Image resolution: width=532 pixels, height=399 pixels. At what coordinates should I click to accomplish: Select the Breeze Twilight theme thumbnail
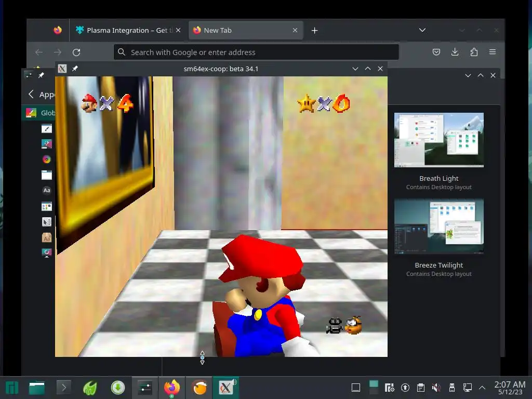pos(438,227)
